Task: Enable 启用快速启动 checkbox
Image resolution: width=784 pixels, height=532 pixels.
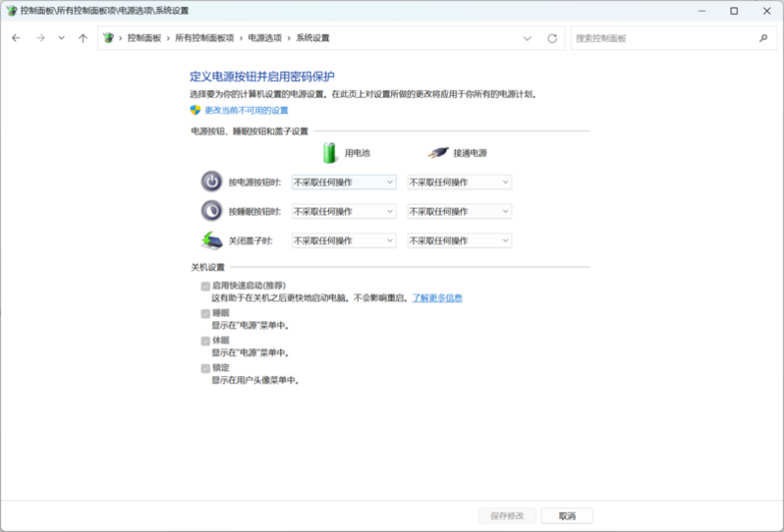Action: [x=205, y=286]
